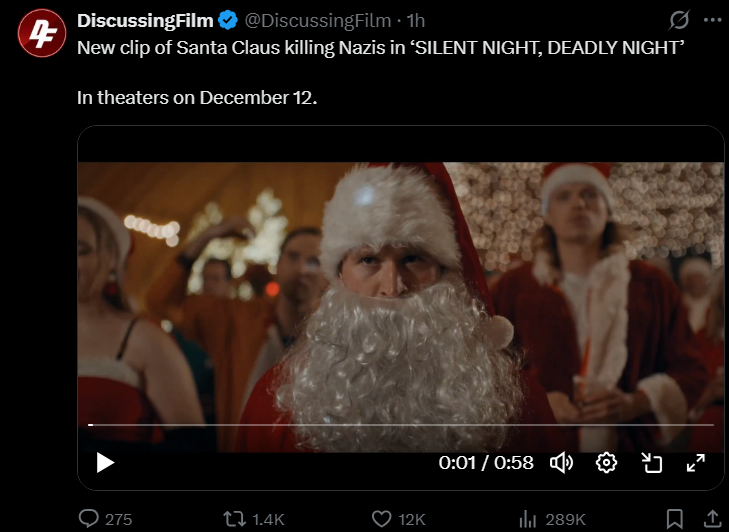The image size is (729, 532).
Task: Like the post with the heart icon
Action: click(381, 519)
